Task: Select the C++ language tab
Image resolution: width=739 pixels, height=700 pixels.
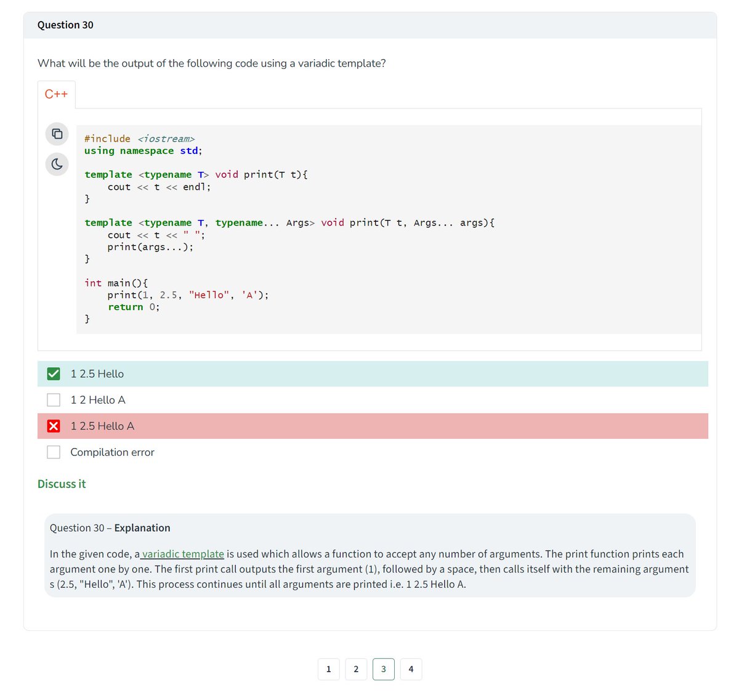Action: point(56,94)
